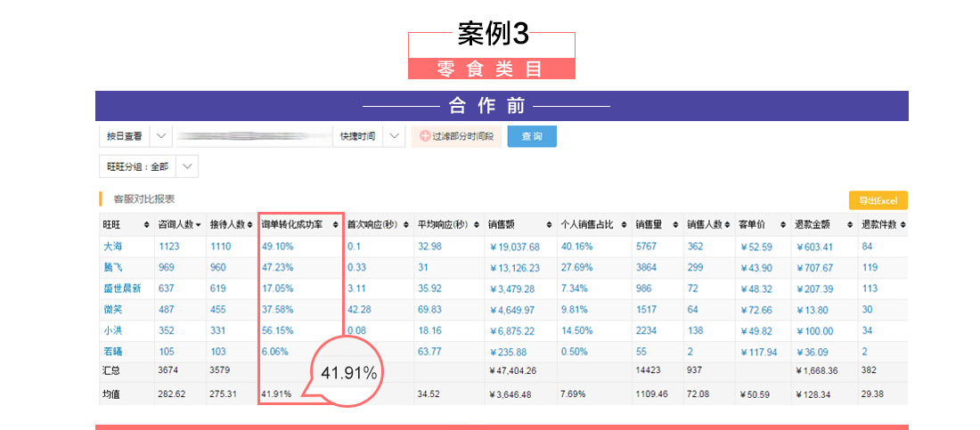Click the 3864 sales volume value
Screen dimensions: 980x430
pos(646,267)
